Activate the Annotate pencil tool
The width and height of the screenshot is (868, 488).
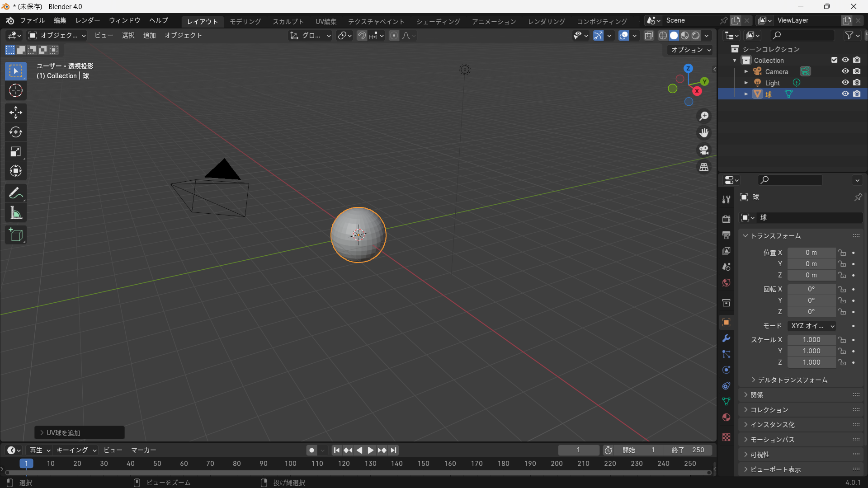(x=16, y=193)
